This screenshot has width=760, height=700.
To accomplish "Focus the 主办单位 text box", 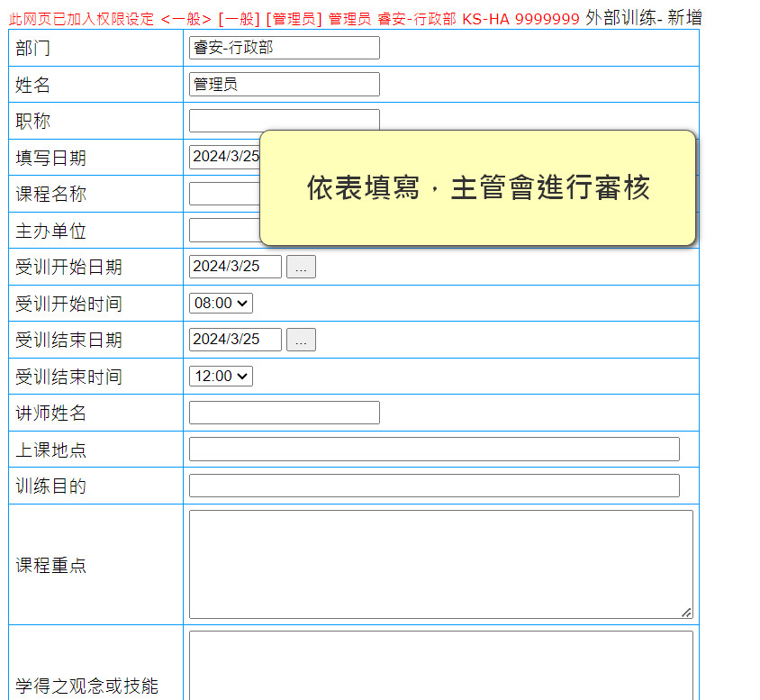I will (223, 231).
